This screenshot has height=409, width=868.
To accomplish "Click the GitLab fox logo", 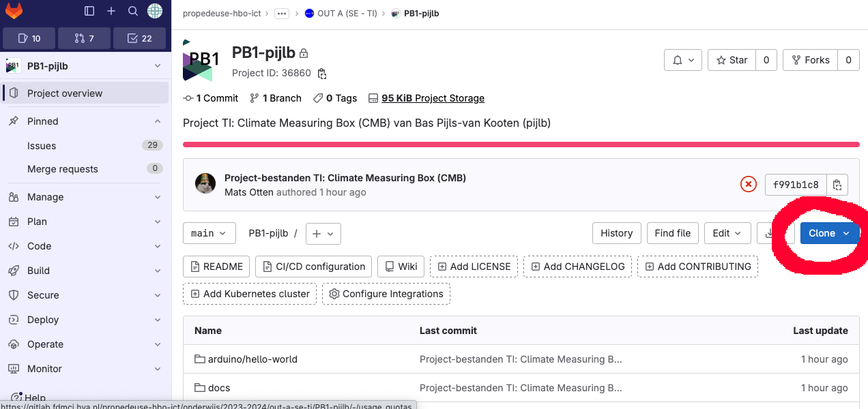I will point(14,11).
